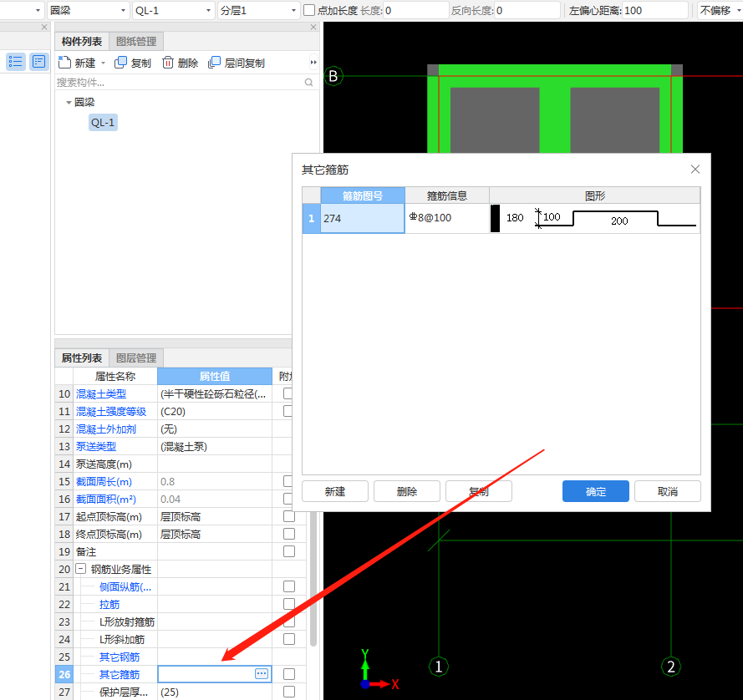This screenshot has height=700, width=743.
Task: Switch to the 图层管理 tab
Action: tap(136, 358)
